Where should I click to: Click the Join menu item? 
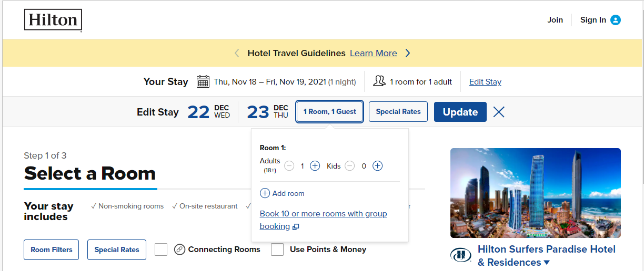pos(555,20)
